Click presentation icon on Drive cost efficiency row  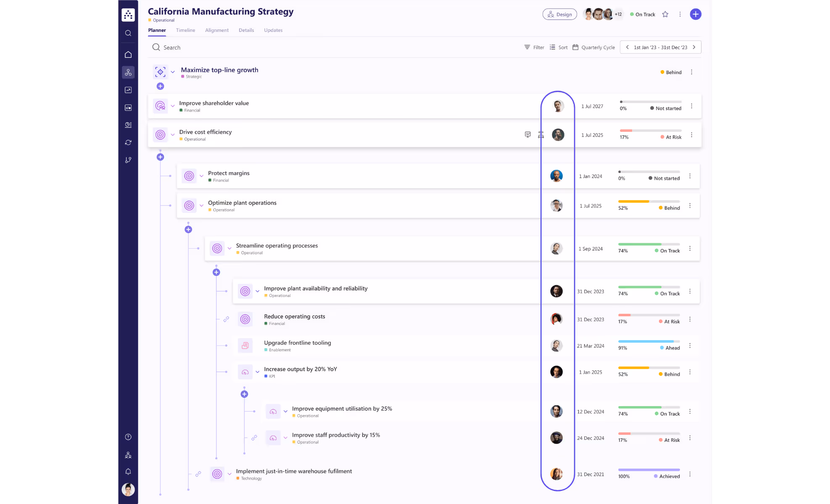pyautogui.click(x=528, y=135)
